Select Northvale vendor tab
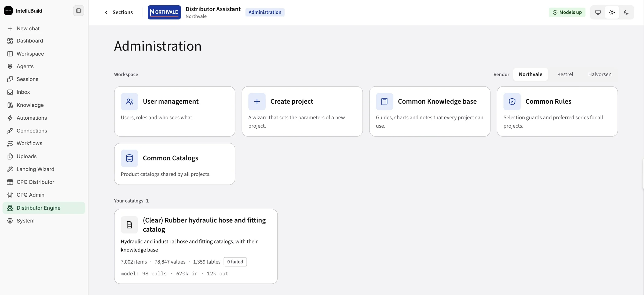Screen dimensions: 644x295 click(530, 74)
